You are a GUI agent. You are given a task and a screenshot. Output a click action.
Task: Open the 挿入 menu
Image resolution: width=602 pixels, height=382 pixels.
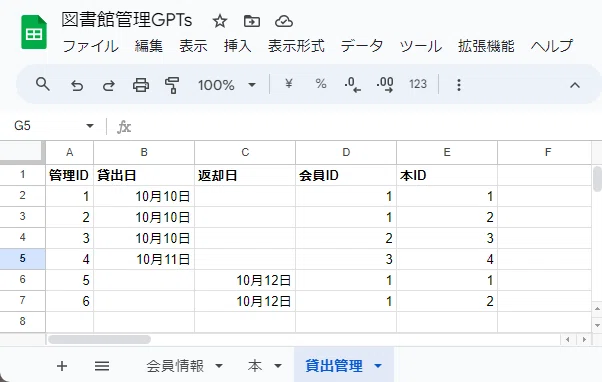238,46
